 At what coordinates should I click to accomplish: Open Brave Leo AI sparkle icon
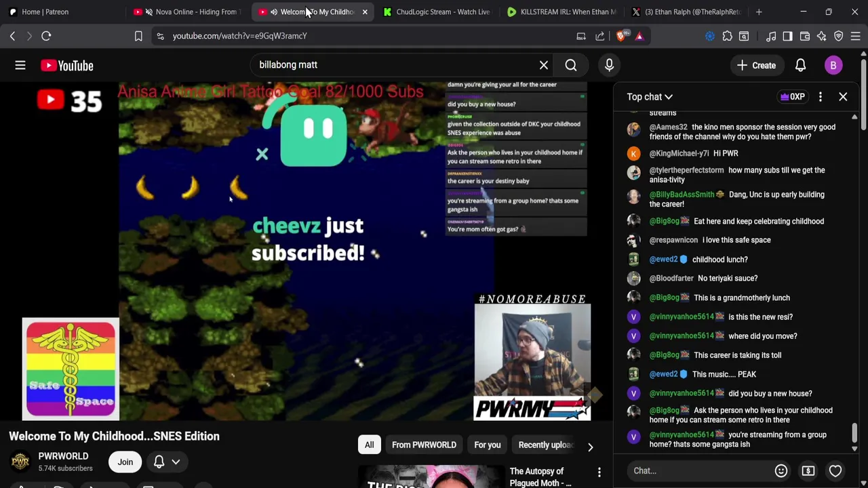click(822, 36)
